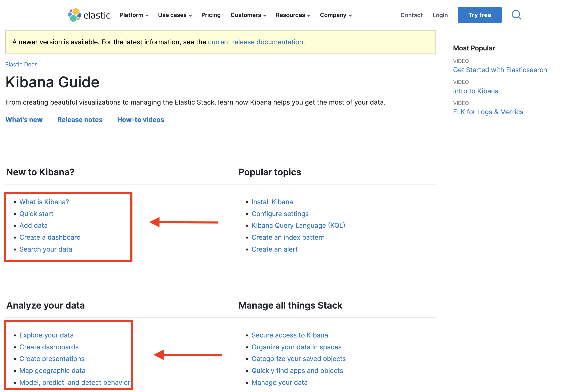Screen dimensions: 588x392
Task: Click the Elastic logo
Action: point(89,15)
